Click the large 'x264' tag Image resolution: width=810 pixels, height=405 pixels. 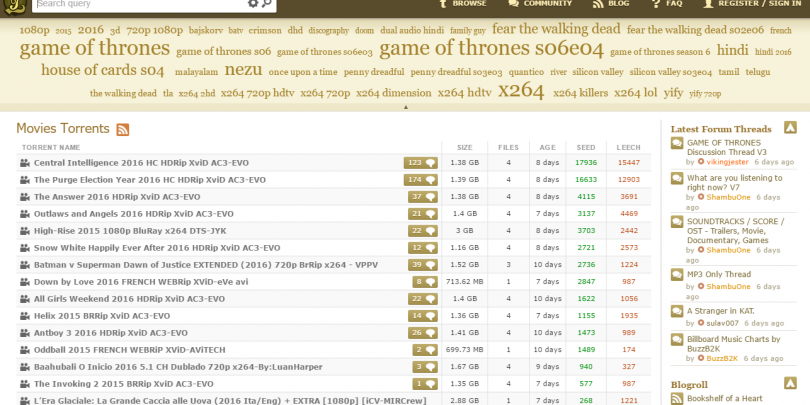pos(520,90)
